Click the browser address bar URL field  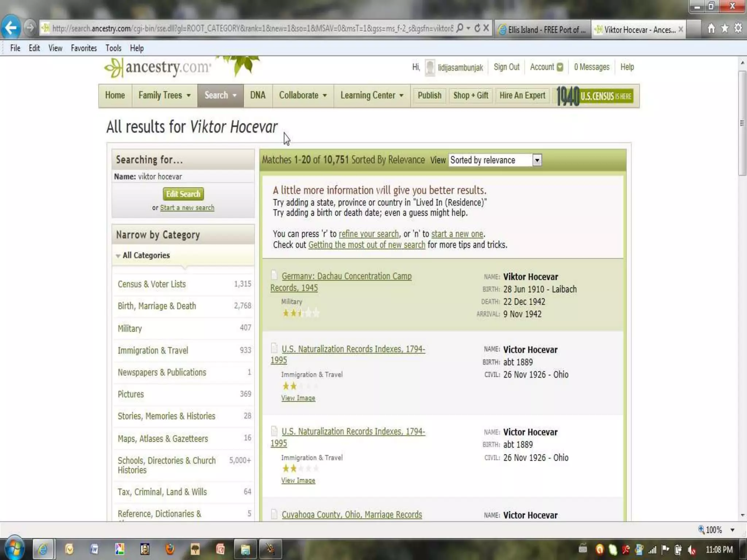coord(252,28)
